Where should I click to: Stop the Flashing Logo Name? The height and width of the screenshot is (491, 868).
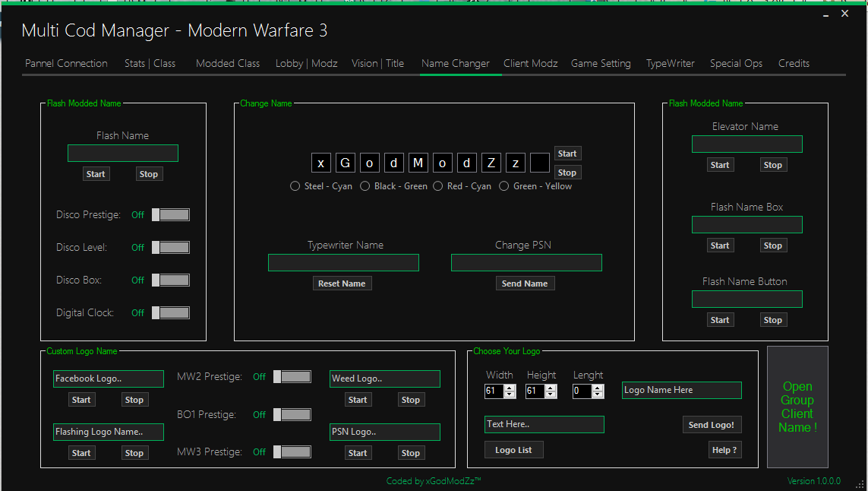click(134, 453)
